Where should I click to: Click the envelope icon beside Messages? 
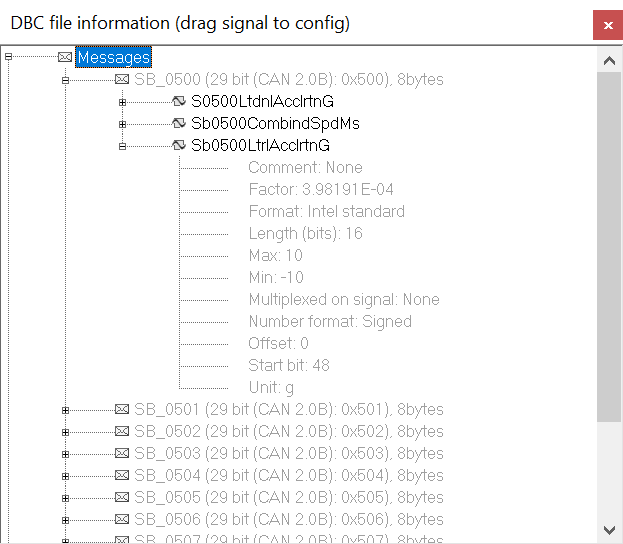65,58
